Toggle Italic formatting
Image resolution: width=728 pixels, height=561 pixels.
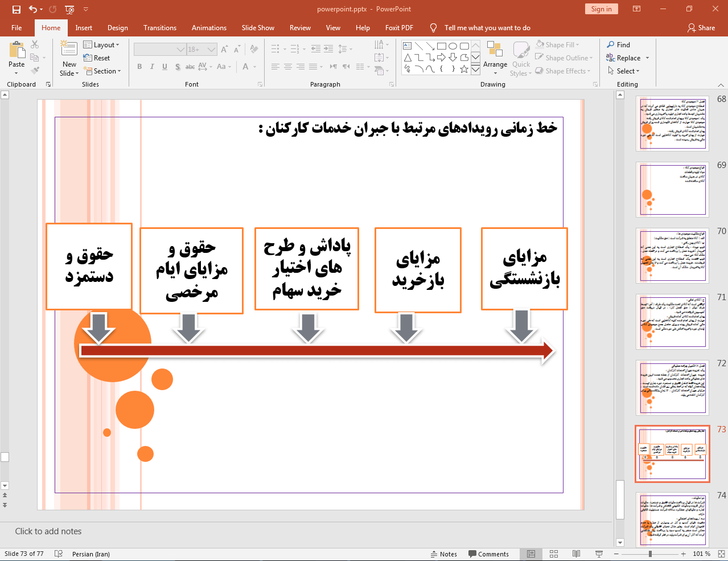tap(152, 67)
